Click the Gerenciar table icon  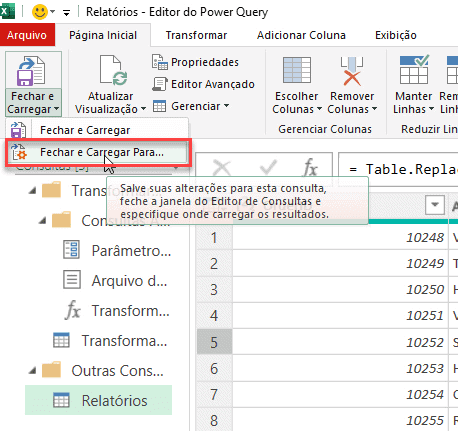pyautogui.click(x=159, y=106)
